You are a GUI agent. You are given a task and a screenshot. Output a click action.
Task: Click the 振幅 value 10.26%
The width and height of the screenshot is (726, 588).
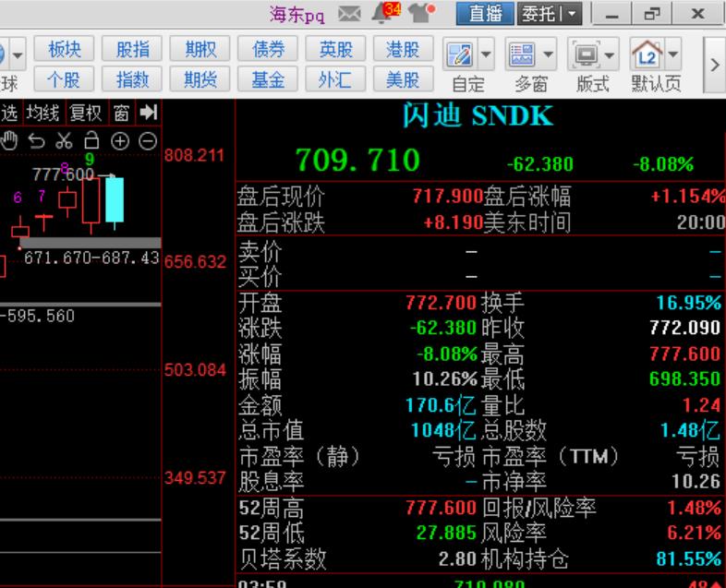click(x=444, y=379)
